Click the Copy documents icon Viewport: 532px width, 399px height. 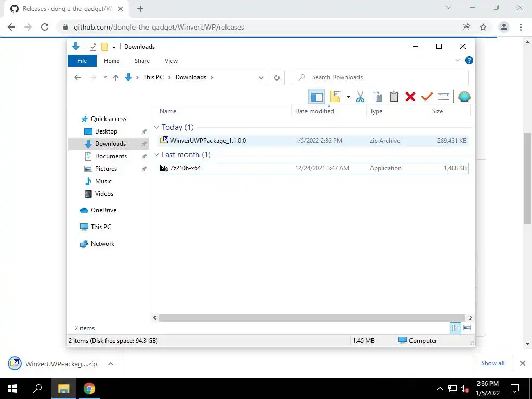(377, 97)
